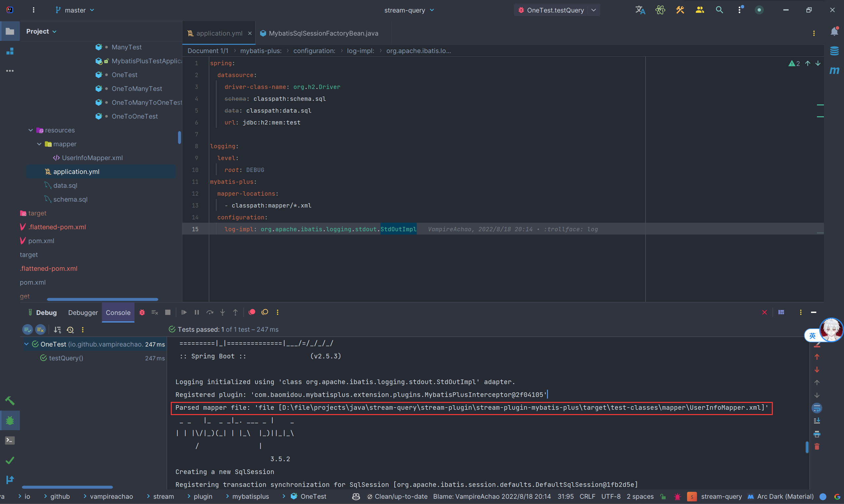Toggle Show Passed tests filter
The image size is (844, 504).
(x=28, y=330)
